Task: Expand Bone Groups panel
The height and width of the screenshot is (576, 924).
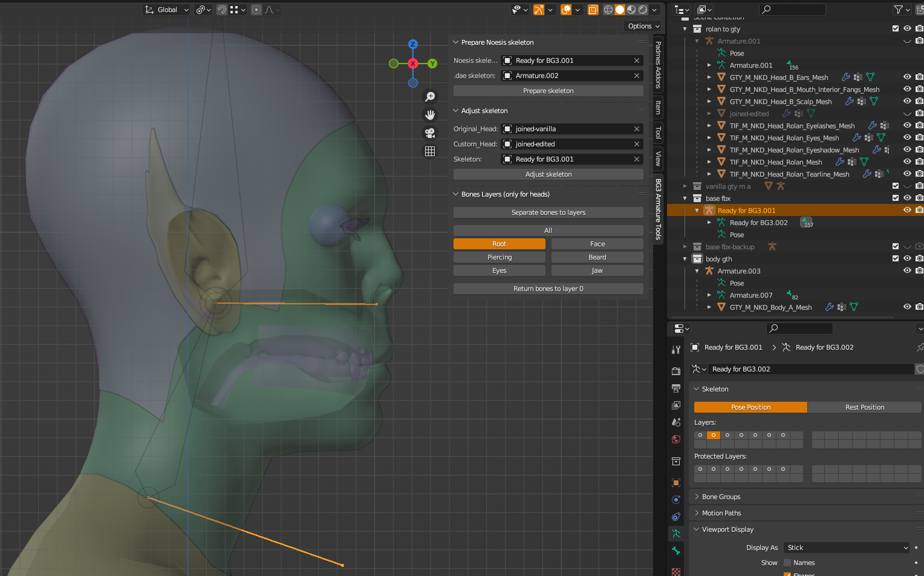Action: click(697, 497)
